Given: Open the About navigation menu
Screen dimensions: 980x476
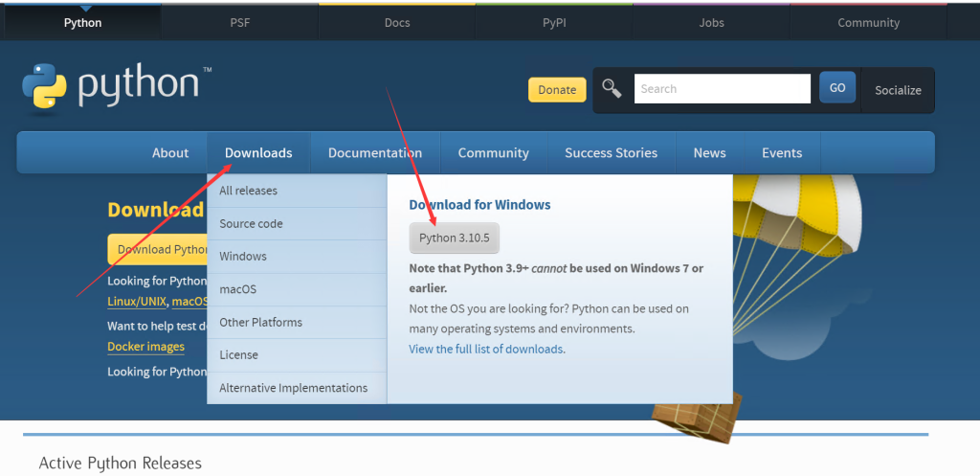Looking at the screenshot, I should point(170,152).
